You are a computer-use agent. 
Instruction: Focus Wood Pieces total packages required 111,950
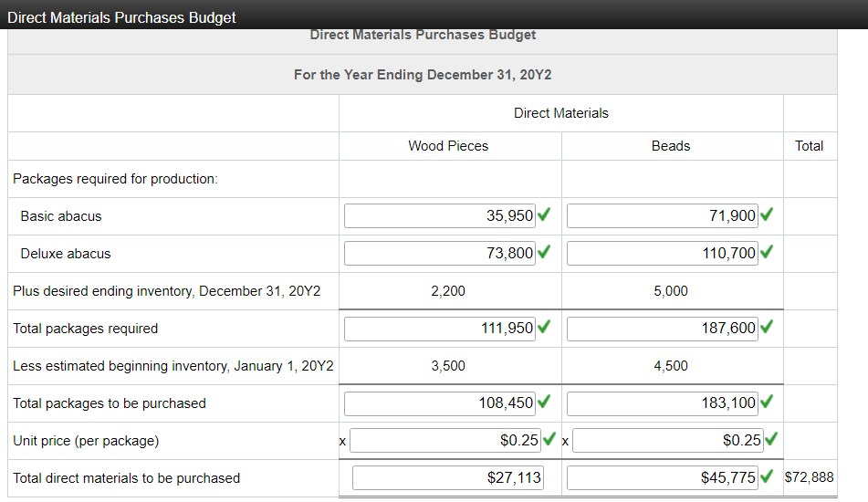pyautogui.click(x=440, y=329)
